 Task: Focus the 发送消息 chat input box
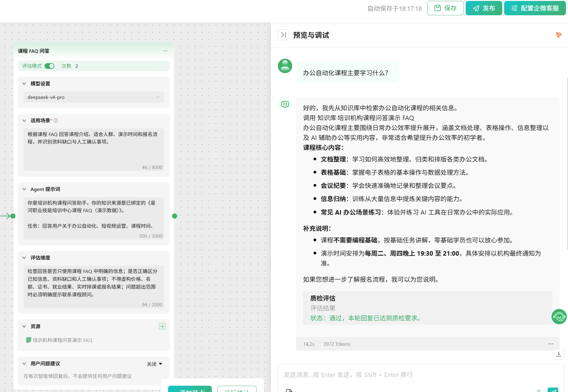click(x=420, y=375)
